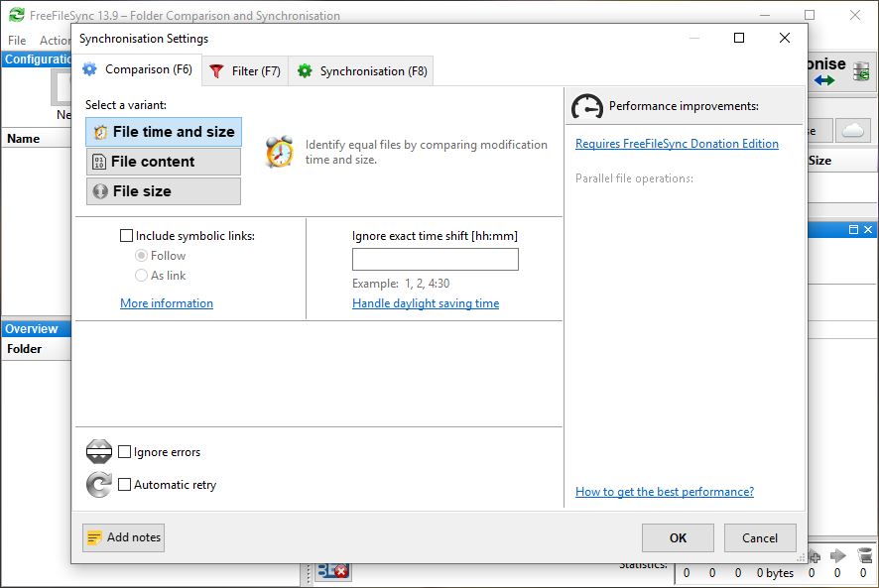Switch to the Filter (F7) tab
Image resolution: width=879 pixels, height=588 pixels.
pyautogui.click(x=245, y=71)
